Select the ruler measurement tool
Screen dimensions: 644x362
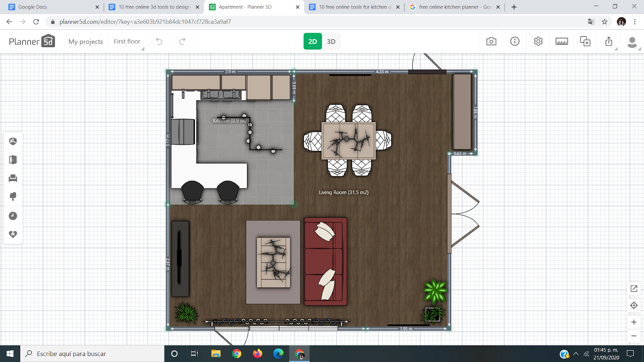[561, 41]
